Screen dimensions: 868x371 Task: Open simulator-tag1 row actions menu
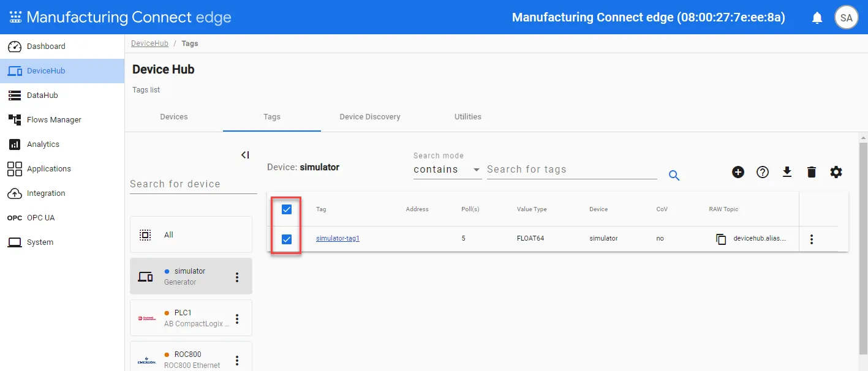[812, 239]
